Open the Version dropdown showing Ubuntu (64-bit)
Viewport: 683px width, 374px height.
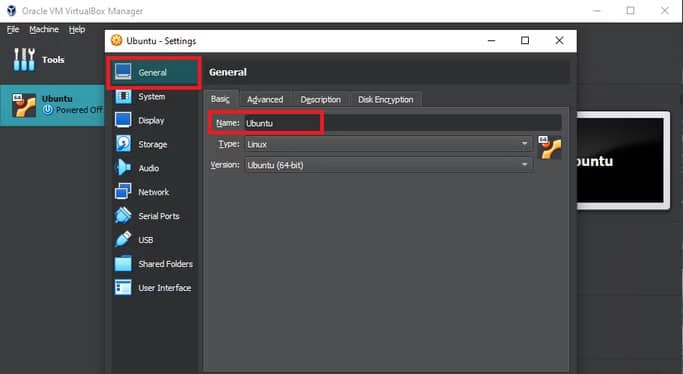(x=389, y=165)
